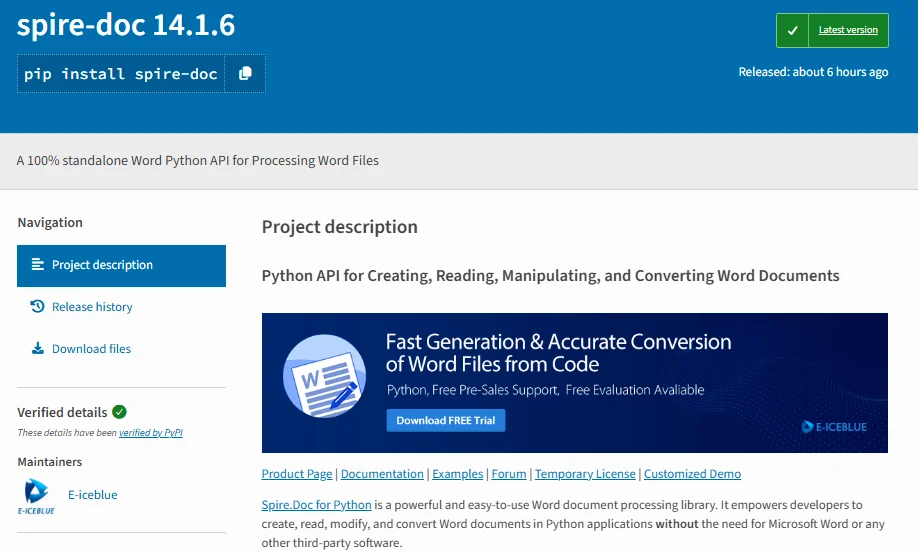
Task: Open the verified by PyPI link
Action: tap(151, 433)
